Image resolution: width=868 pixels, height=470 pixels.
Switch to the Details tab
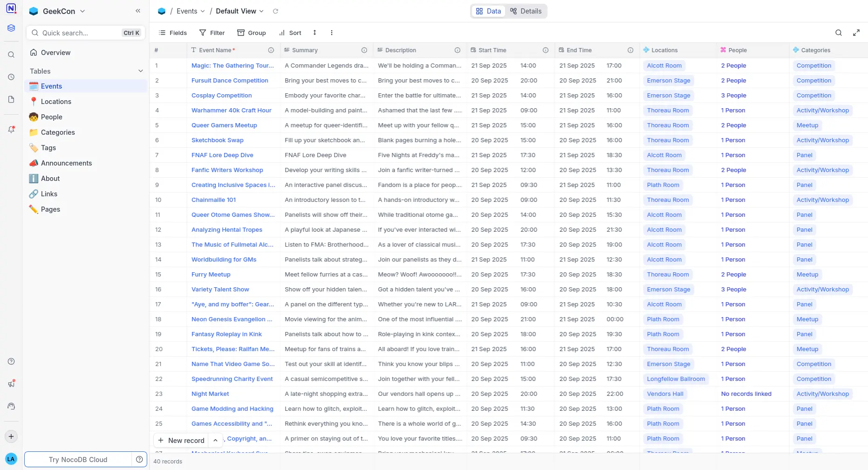pos(526,11)
